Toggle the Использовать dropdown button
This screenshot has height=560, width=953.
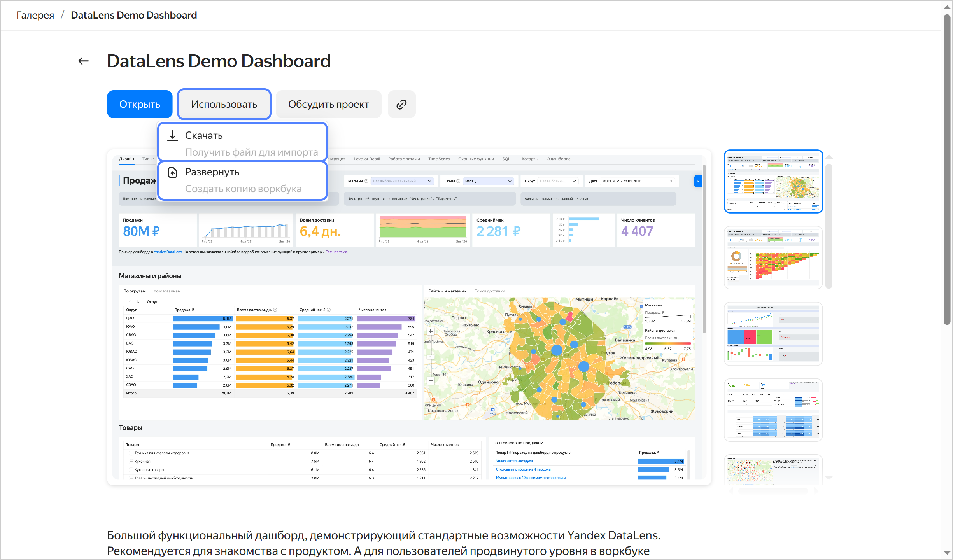click(x=224, y=104)
